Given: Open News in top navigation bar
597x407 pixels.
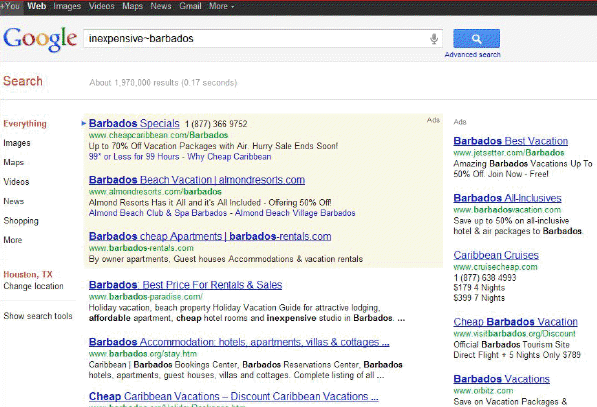Looking at the screenshot, I should pyautogui.click(x=161, y=6).
